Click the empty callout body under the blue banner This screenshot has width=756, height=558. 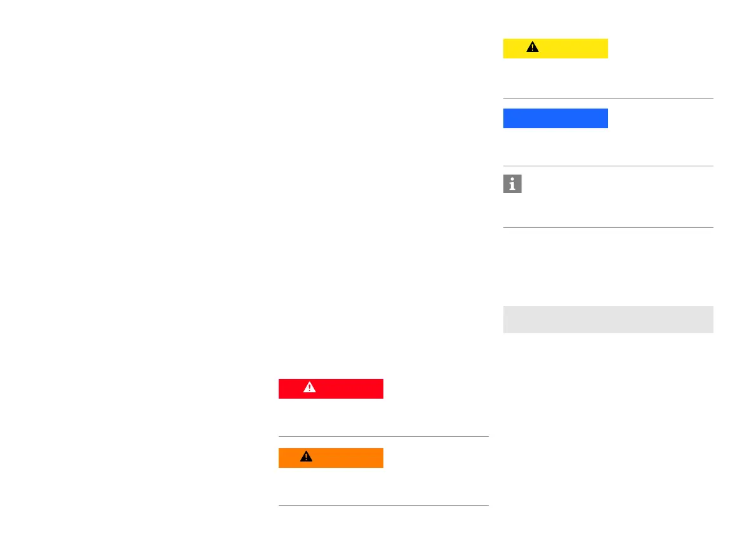pyautogui.click(x=608, y=146)
